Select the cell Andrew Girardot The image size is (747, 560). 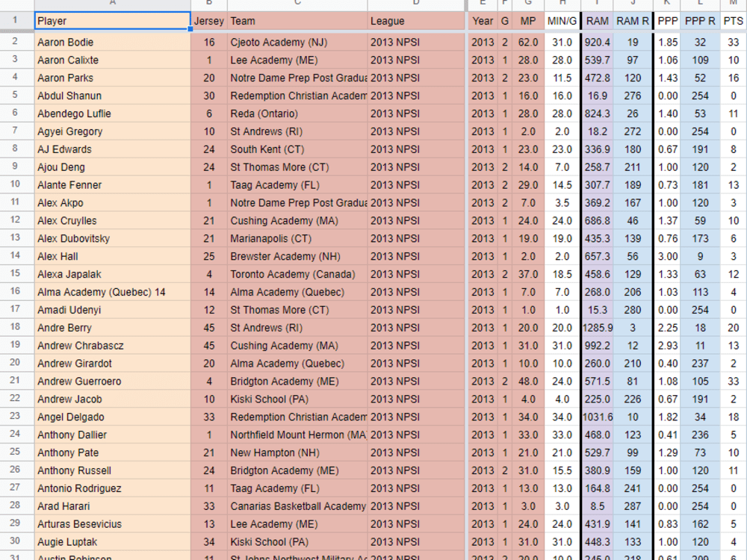coord(113,364)
